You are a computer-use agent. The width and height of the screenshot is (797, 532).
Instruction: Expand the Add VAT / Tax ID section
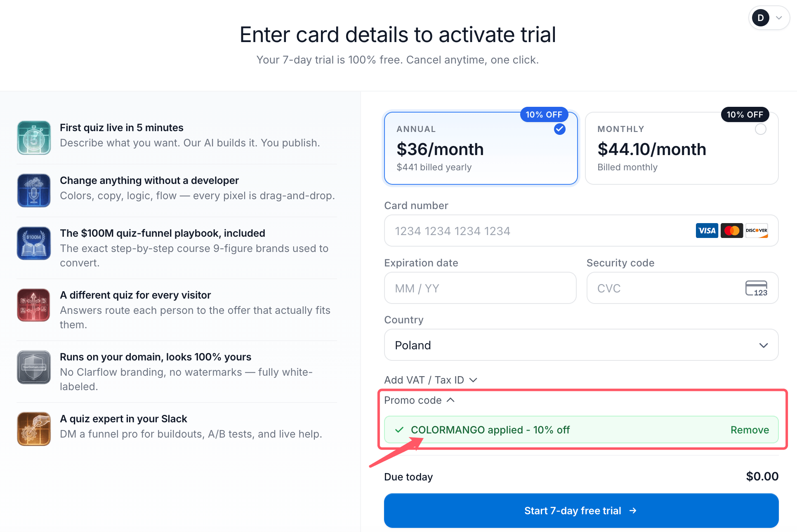click(431, 380)
